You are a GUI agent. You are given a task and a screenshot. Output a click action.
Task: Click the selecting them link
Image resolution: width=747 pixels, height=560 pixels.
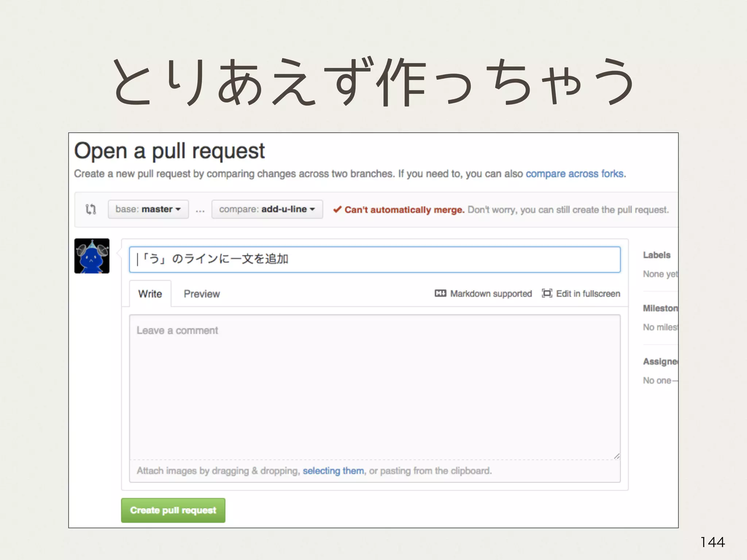pos(333,471)
